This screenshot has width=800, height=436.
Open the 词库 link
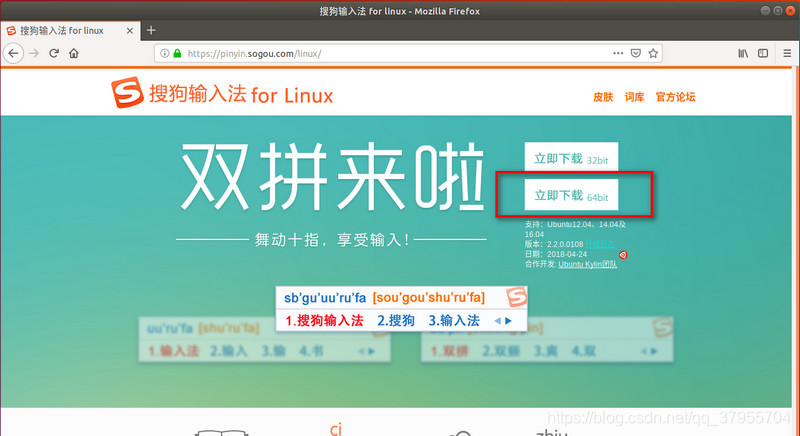click(634, 97)
